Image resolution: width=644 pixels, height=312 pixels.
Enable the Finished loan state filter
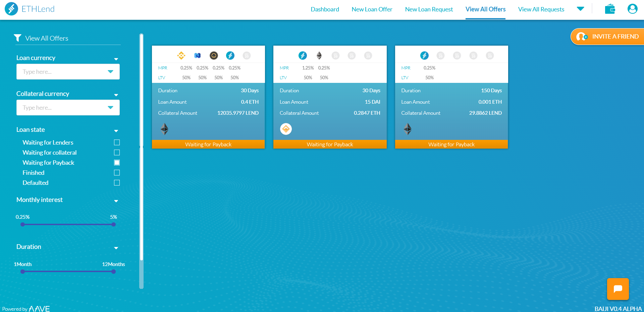coord(117,172)
